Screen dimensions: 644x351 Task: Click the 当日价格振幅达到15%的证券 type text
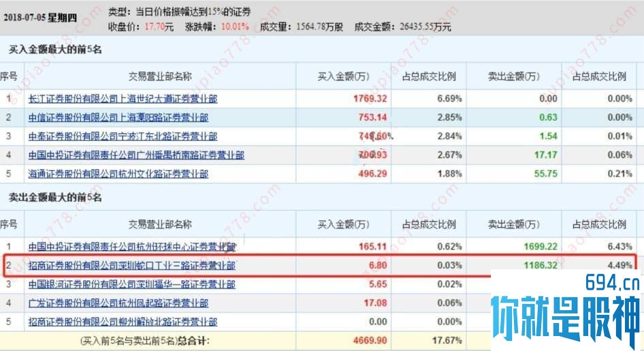pyautogui.click(x=193, y=12)
